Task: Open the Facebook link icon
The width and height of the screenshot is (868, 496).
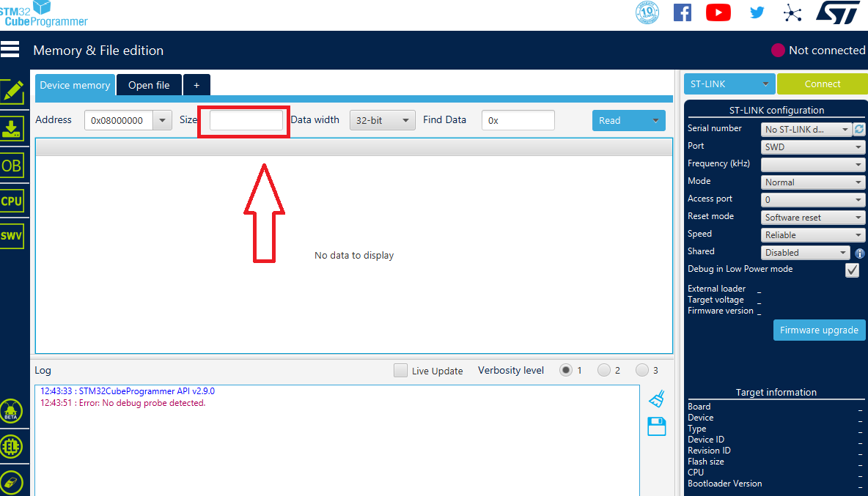Action: 682,12
